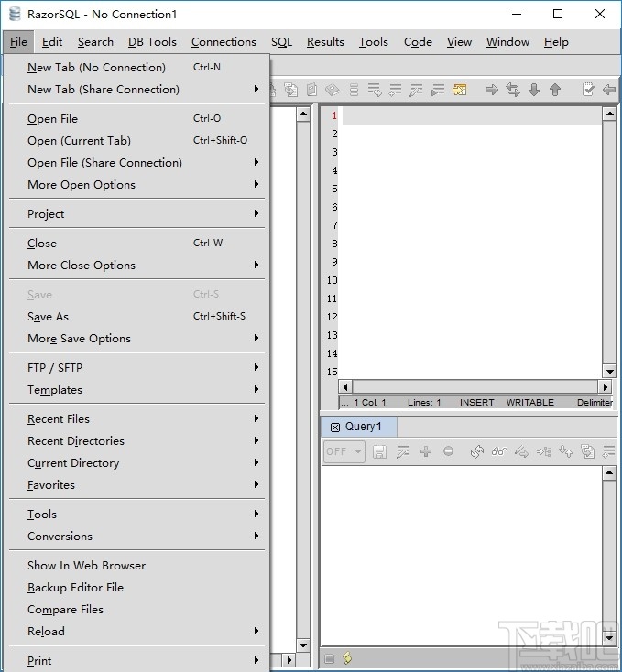Choose Show In Web Browser
This screenshot has width=622, height=672.
pyautogui.click(x=136, y=566)
